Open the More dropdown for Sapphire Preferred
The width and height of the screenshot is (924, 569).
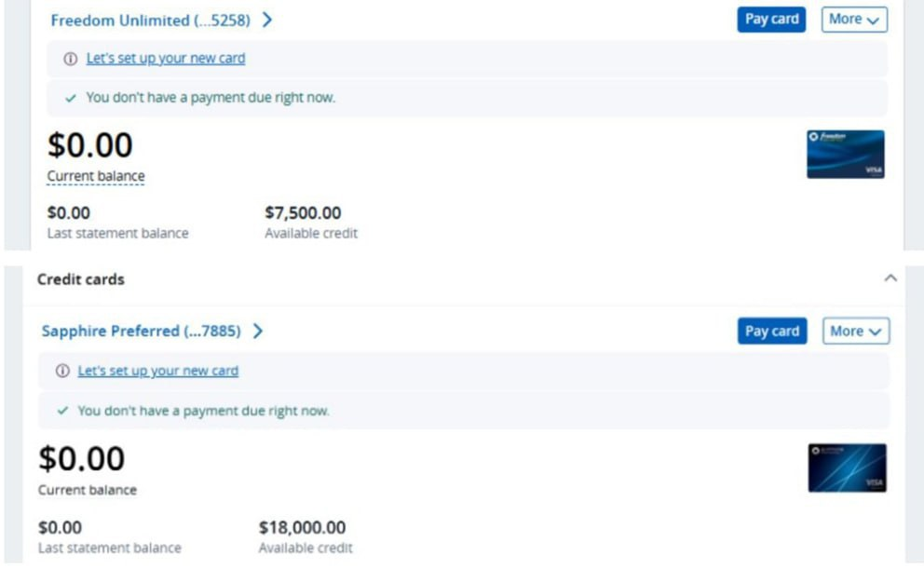pos(855,331)
